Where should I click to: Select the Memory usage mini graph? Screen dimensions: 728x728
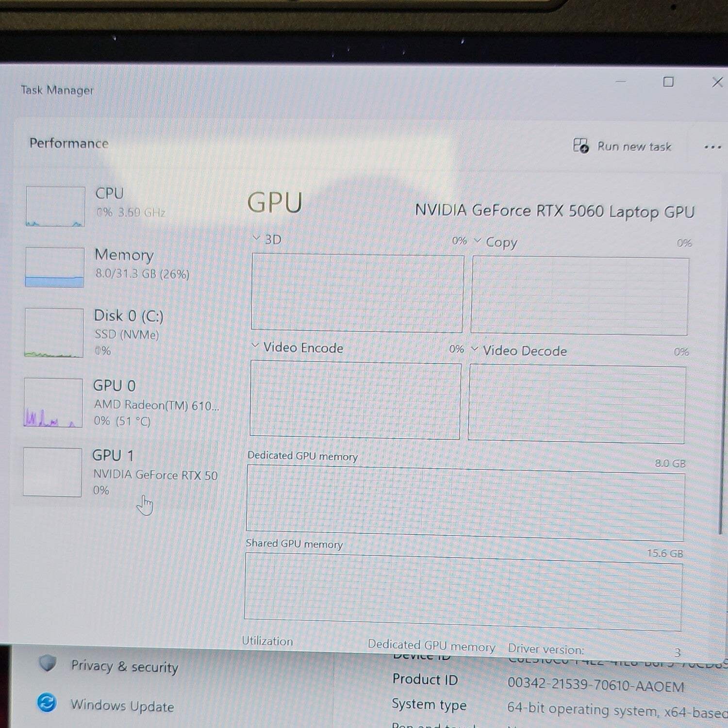tap(55, 267)
